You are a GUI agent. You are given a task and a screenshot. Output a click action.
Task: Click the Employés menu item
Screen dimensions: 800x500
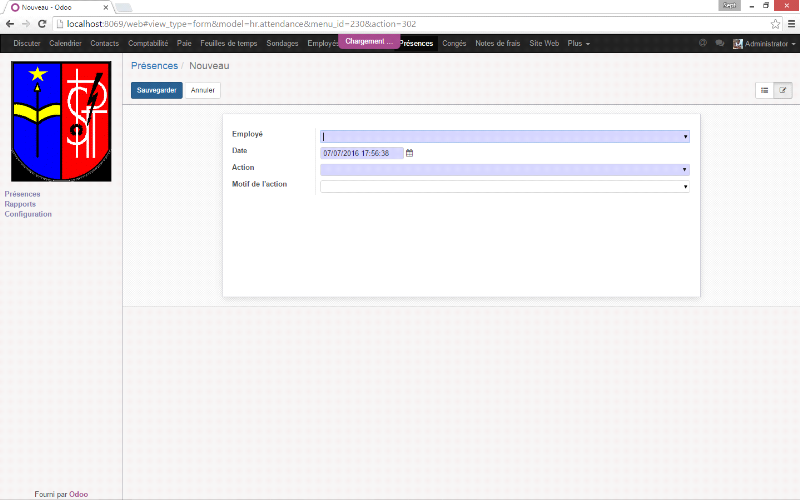tap(322, 43)
